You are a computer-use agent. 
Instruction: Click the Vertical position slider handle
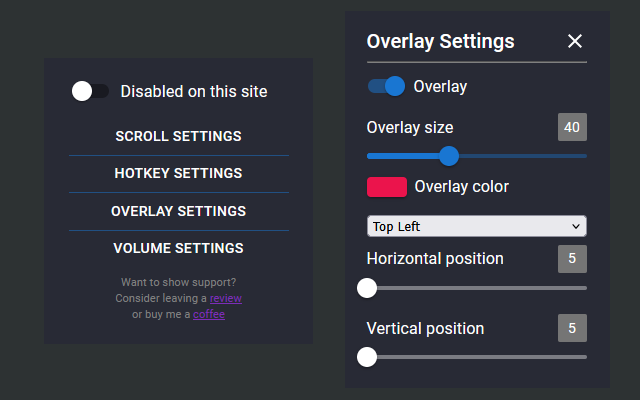point(367,357)
